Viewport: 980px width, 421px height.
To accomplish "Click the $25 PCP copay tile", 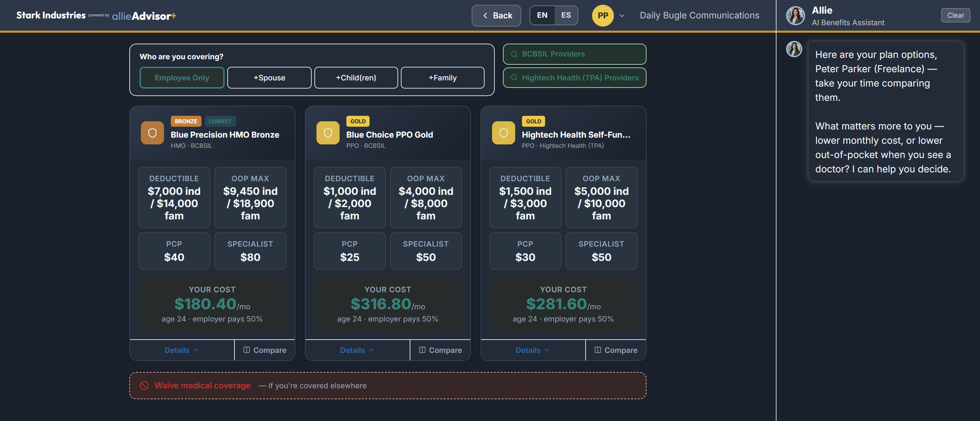I will click(349, 251).
